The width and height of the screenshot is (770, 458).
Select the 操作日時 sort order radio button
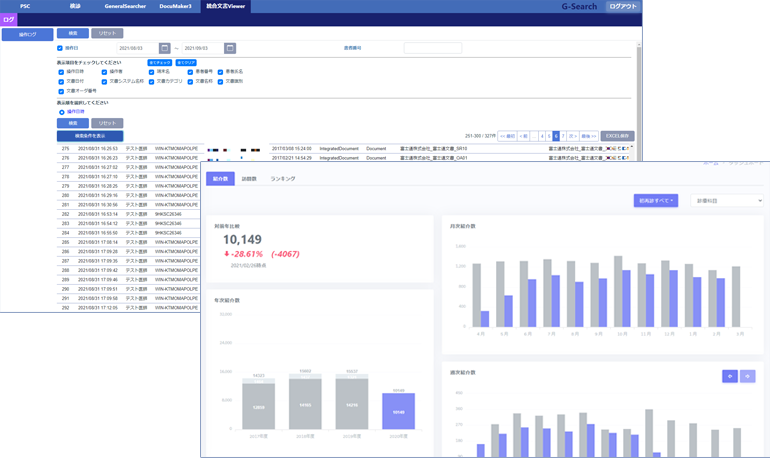click(x=62, y=112)
